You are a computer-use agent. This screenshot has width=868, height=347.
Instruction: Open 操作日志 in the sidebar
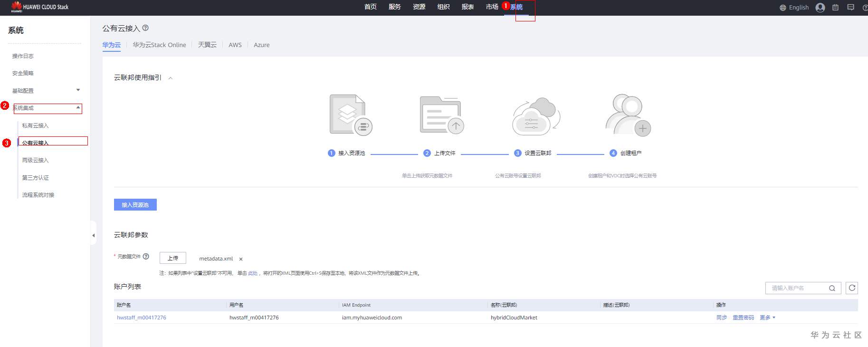pyautogui.click(x=23, y=56)
